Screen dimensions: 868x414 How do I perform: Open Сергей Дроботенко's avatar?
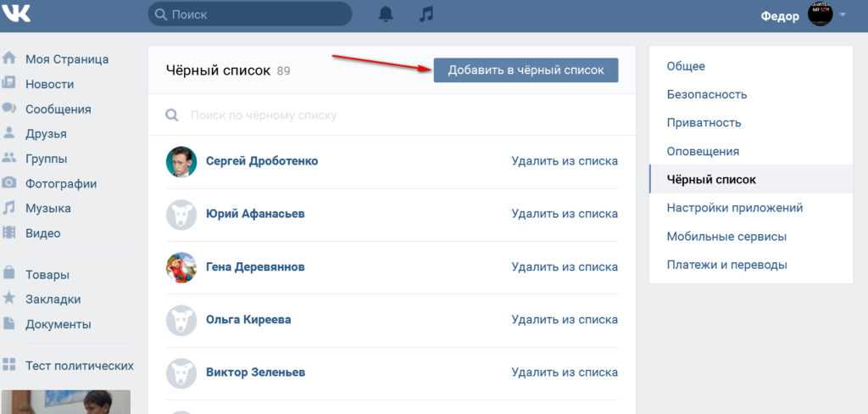tap(181, 161)
